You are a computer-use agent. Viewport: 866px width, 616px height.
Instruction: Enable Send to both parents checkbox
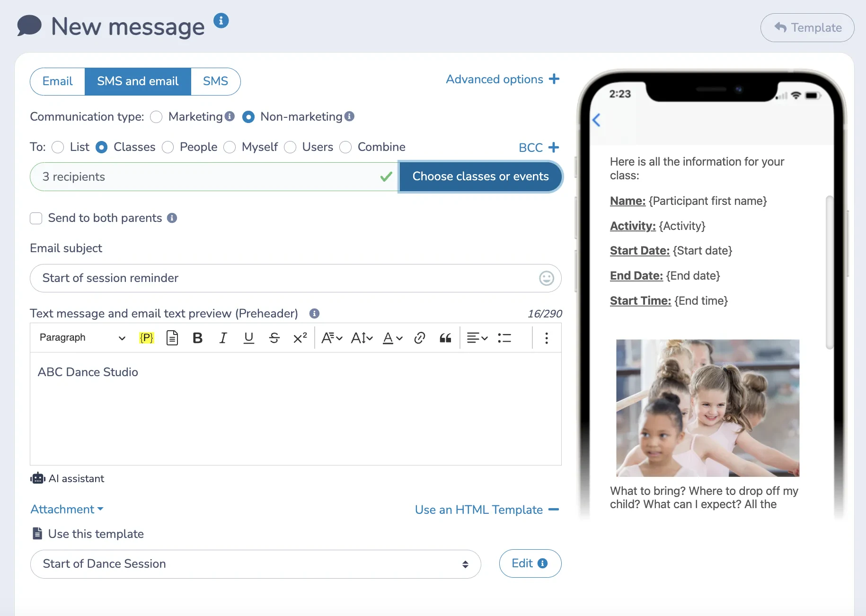pos(36,218)
